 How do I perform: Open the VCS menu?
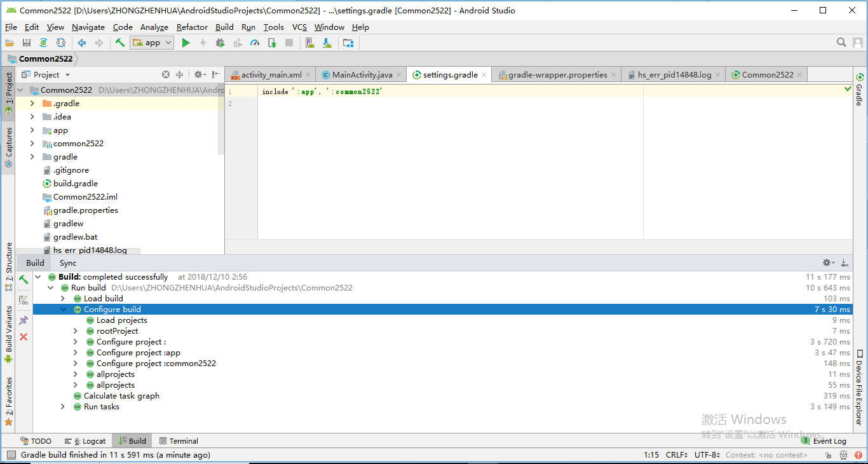[299, 27]
